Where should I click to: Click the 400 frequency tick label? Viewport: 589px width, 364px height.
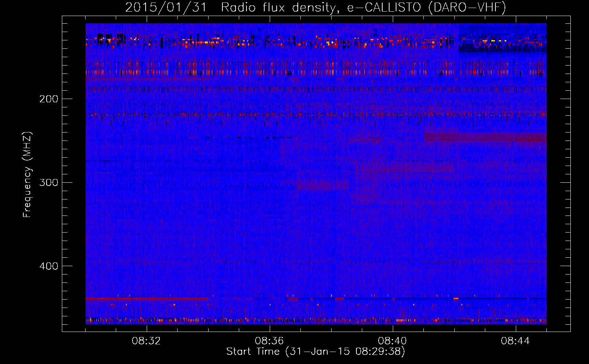[49, 266]
